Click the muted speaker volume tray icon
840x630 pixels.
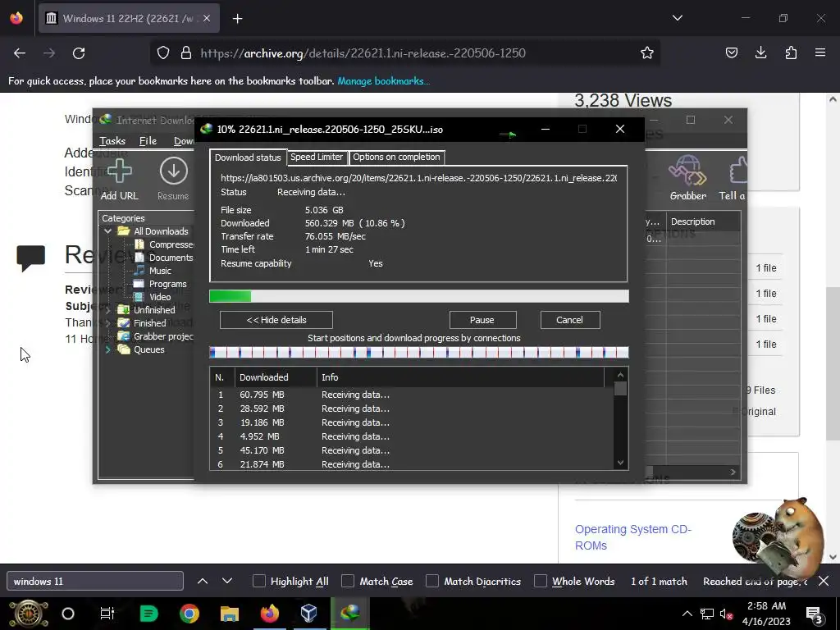[727, 614]
